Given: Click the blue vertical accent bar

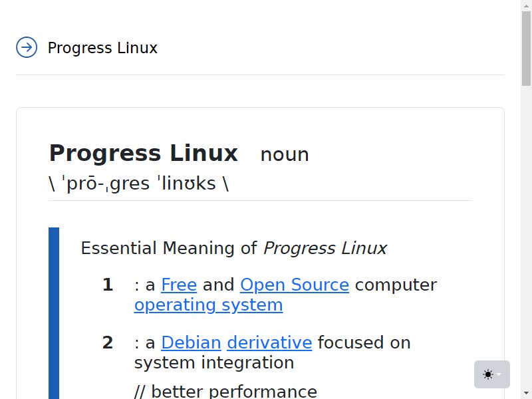Looking at the screenshot, I should (54, 313).
